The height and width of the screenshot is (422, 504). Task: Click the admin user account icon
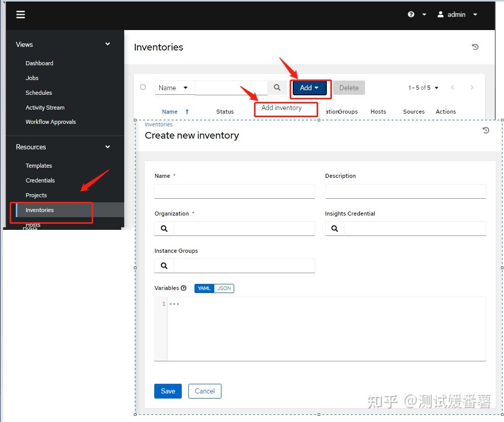pyautogui.click(x=440, y=14)
